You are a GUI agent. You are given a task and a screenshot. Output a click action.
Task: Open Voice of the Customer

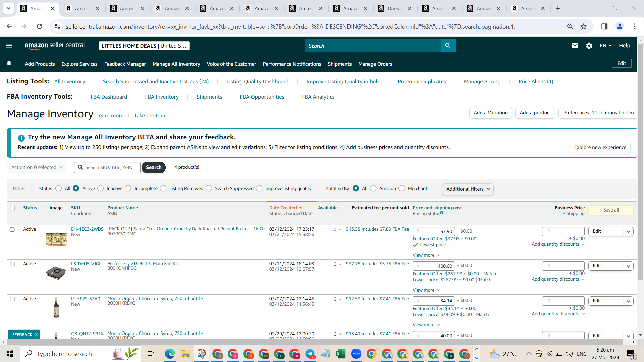[231, 64]
